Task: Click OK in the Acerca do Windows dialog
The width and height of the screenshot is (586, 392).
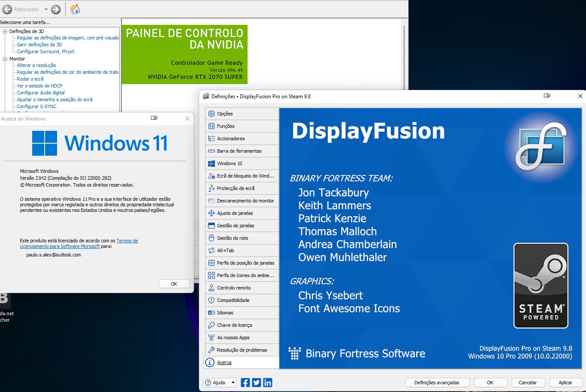Action: point(174,284)
